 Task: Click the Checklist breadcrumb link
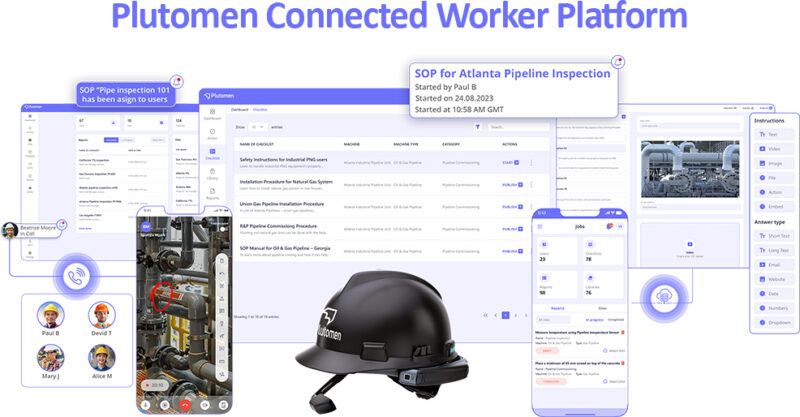pyautogui.click(x=260, y=110)
